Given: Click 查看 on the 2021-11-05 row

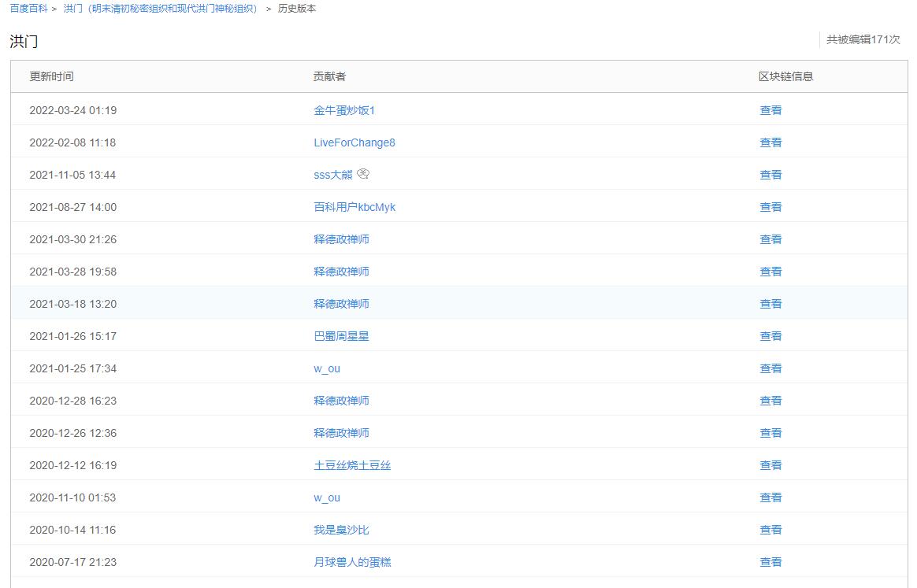Looking at the screenshot, I should pyautogui.click(x=770, y=174).
